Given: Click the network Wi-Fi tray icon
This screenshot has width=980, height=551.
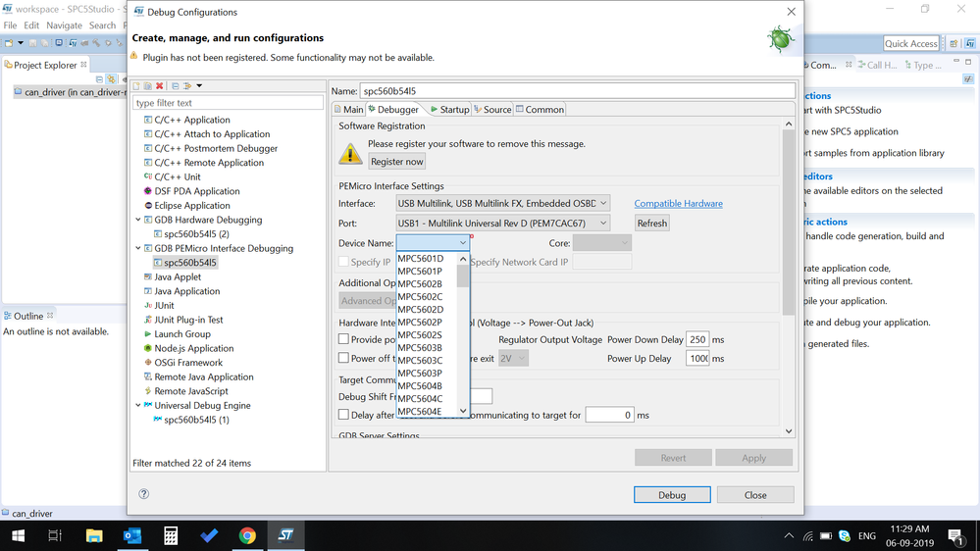Looking at the screenshot, I should (x=807, y=536).
